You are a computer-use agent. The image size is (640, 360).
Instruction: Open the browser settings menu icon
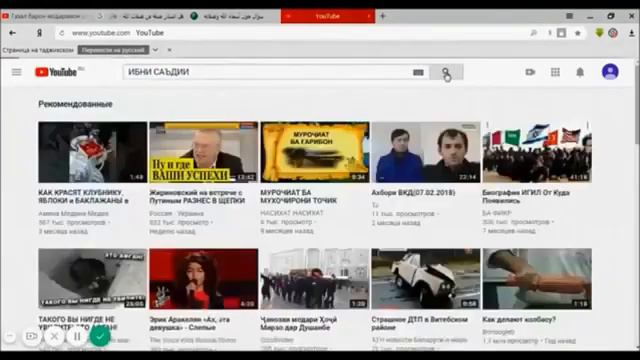coord(569,16)
